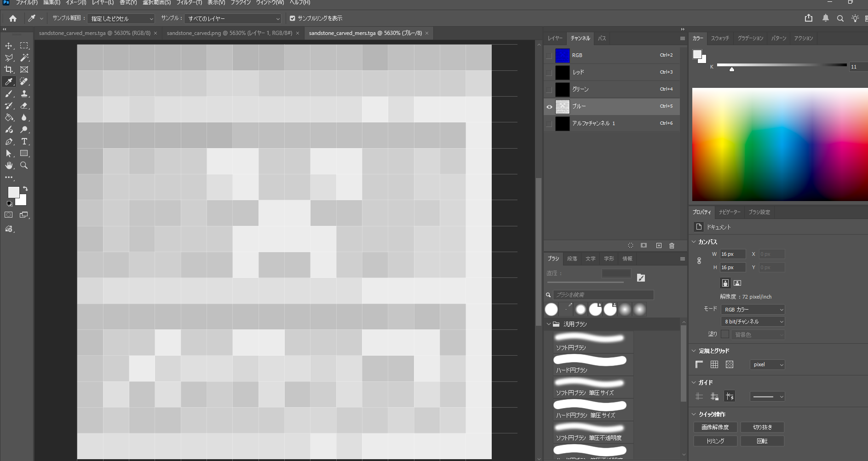Swap foreground and background colors
This screenshot has height=461, width=868.
click(x=25, y=189)
